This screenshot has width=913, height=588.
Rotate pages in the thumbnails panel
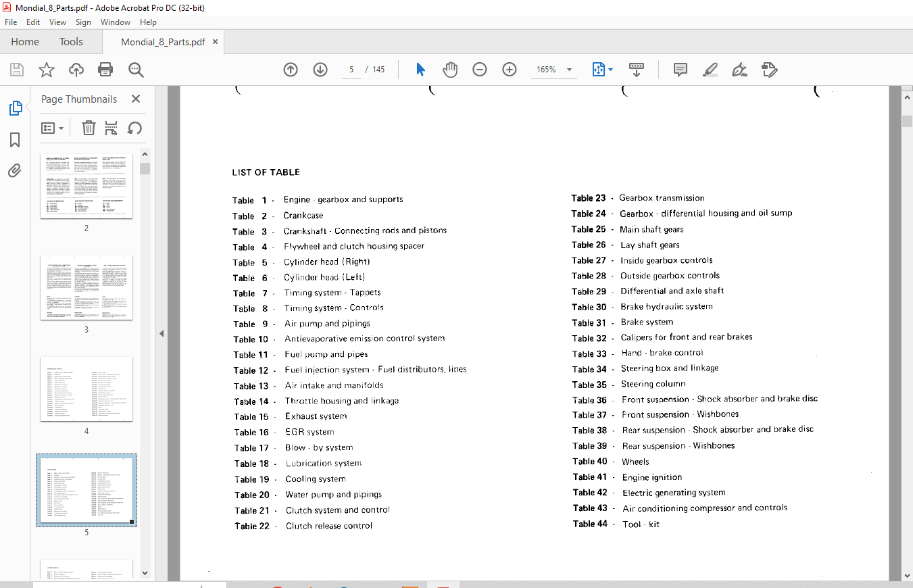point(134,128)
